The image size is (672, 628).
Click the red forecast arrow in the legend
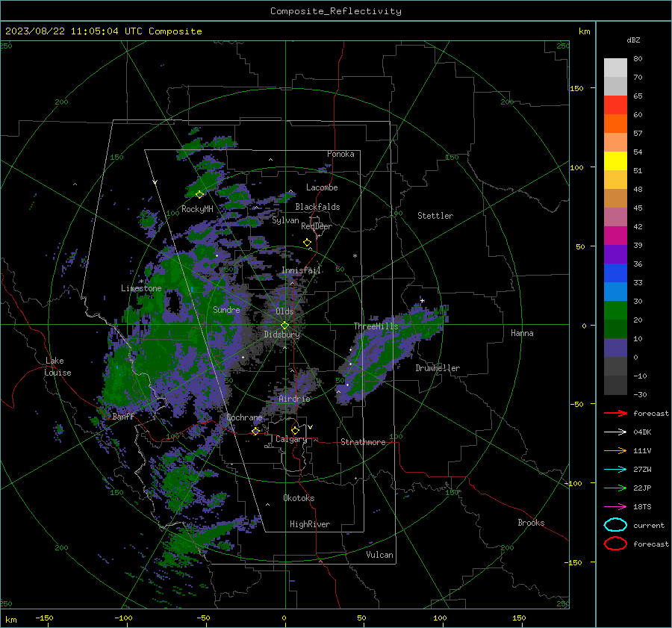pyautogui.click(x=615, y=413)
